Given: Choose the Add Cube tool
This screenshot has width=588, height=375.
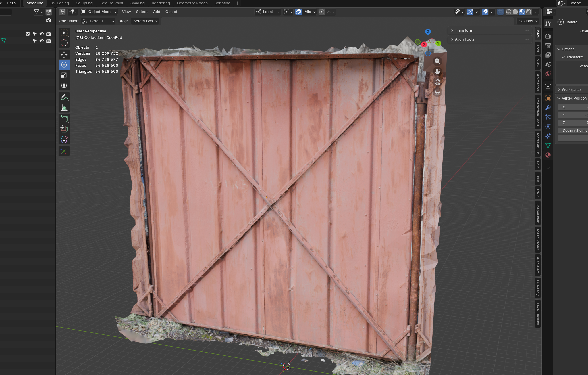Looking at the screenshot, I should coord(64,119).
